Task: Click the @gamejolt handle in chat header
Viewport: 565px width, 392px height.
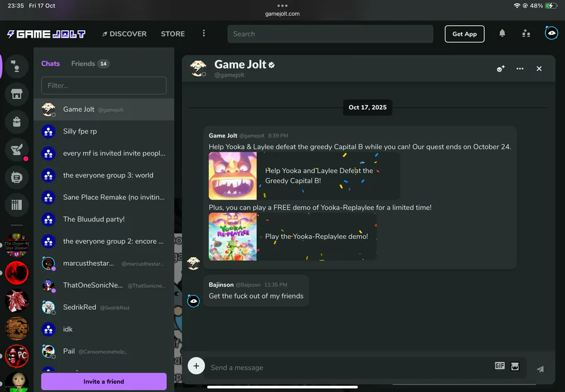Action: coord(229,75)
